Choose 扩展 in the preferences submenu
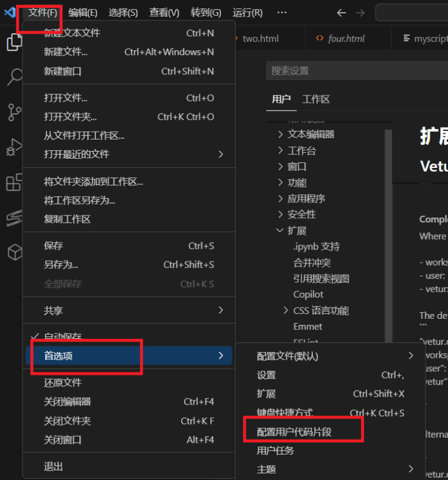448x480 pixels. point(330,394)
